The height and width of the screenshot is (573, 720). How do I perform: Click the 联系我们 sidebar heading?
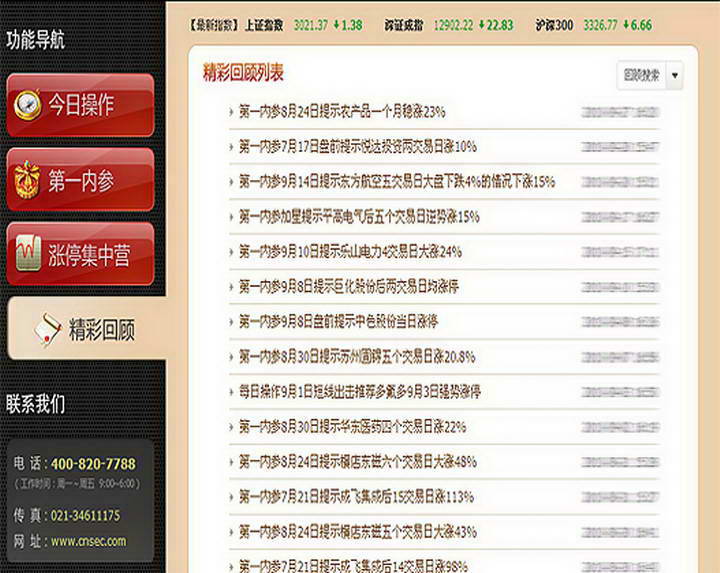36,404
